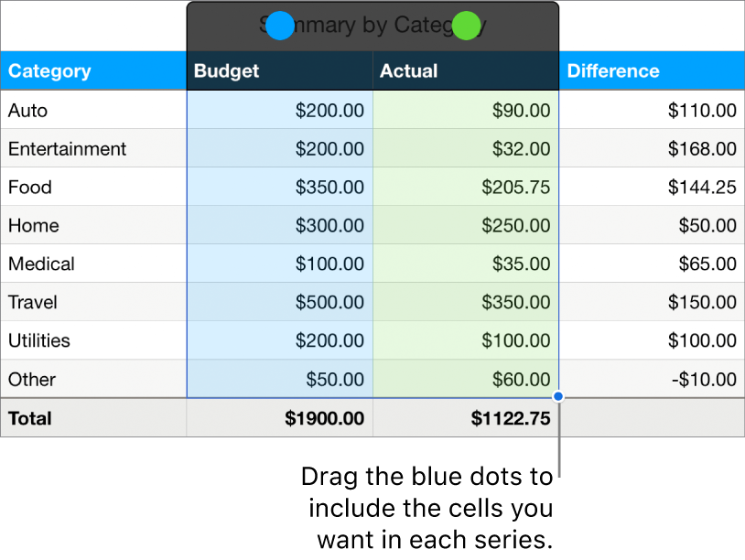Select the small blue selection handle below Other row
The height and width of the screenshot is (560, 745).
pyautogui.click(x=556, y=396)
